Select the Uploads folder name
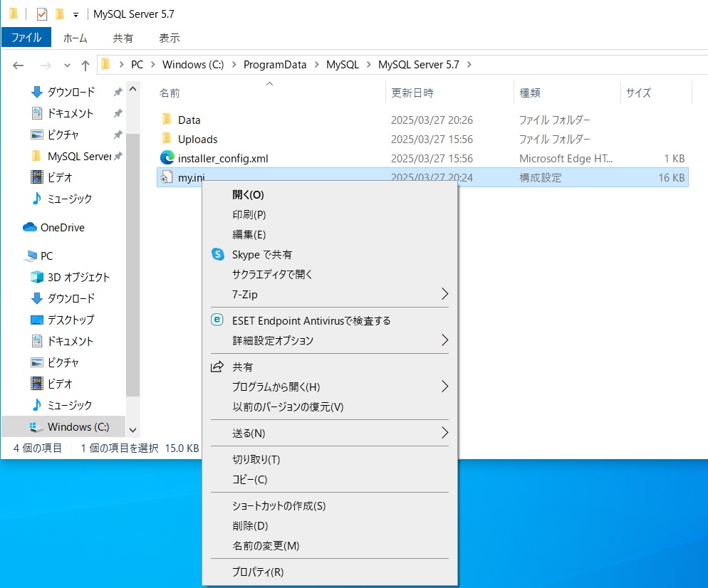Screen dimensions: 708x588 (198, 139)
